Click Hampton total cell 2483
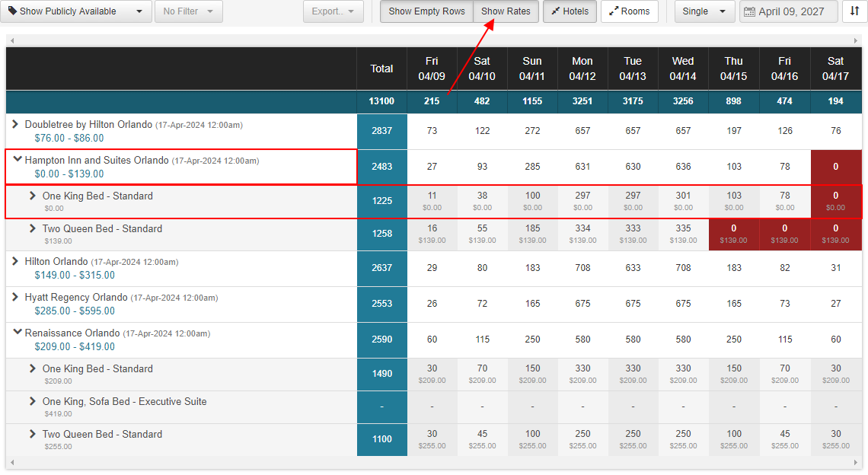The image size is (868, 475). click(382, 167)
